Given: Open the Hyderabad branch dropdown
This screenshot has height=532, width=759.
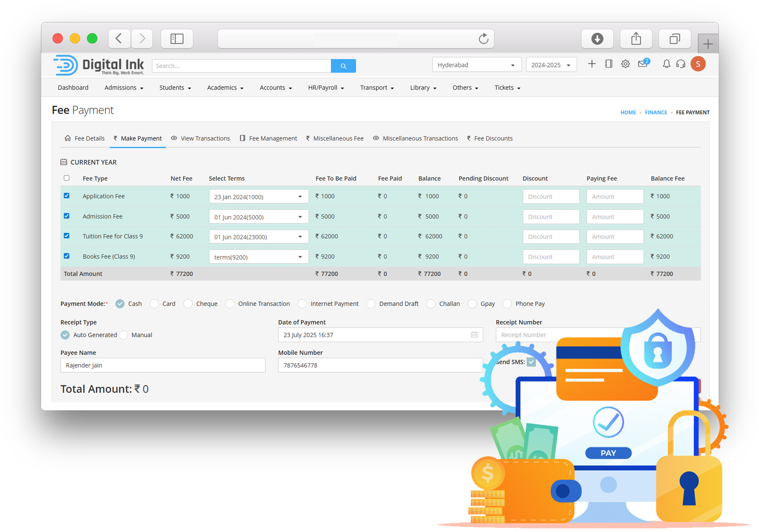Looking at the screenshot, I should pos(475,65).
